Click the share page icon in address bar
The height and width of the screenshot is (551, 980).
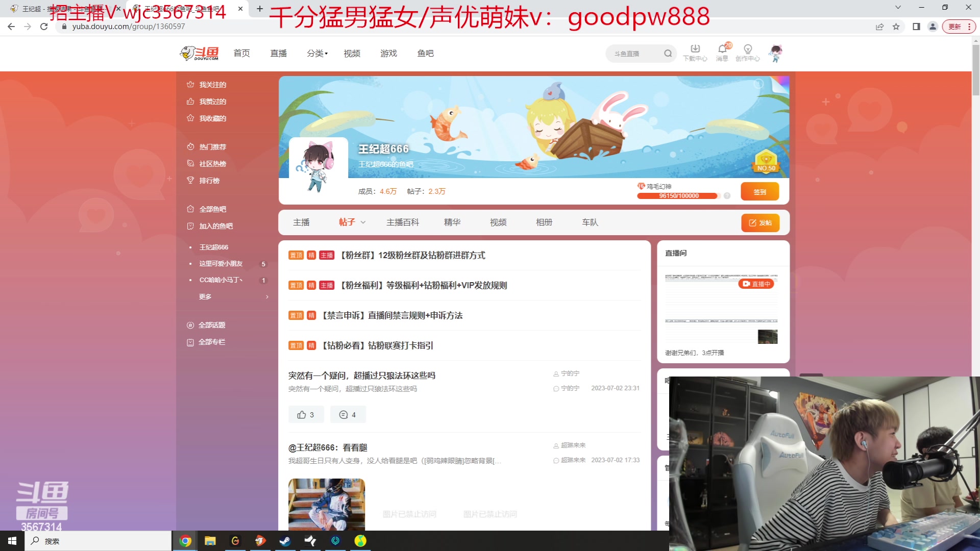(x=879, y=27)
